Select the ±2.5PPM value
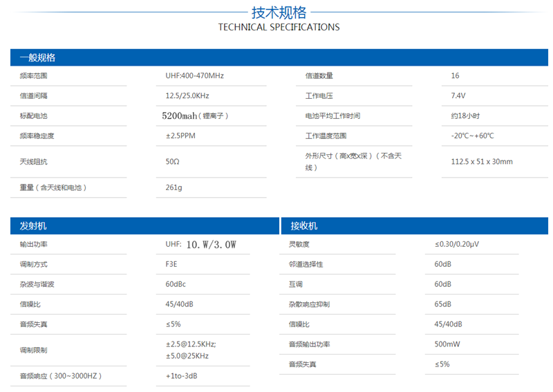The image size is (553, 392). pyautogui.click(x=180, y=136)
